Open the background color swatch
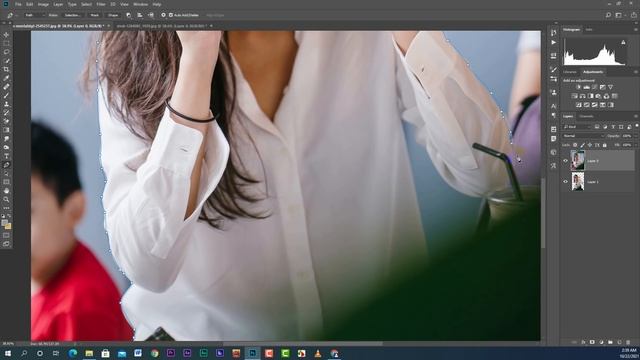 pos(8,226)
